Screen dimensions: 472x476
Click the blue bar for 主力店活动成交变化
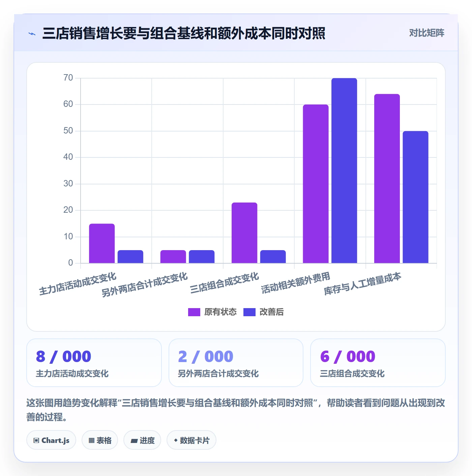130,257
